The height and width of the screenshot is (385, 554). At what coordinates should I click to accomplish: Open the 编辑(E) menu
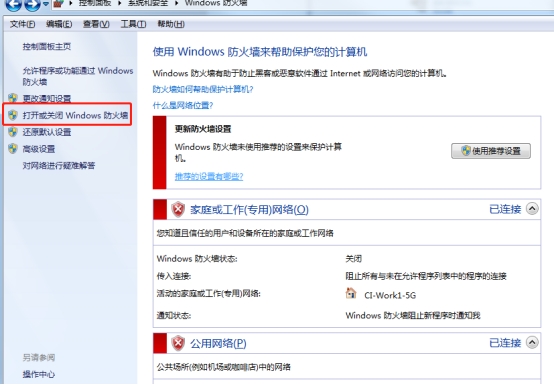[59, 24]
